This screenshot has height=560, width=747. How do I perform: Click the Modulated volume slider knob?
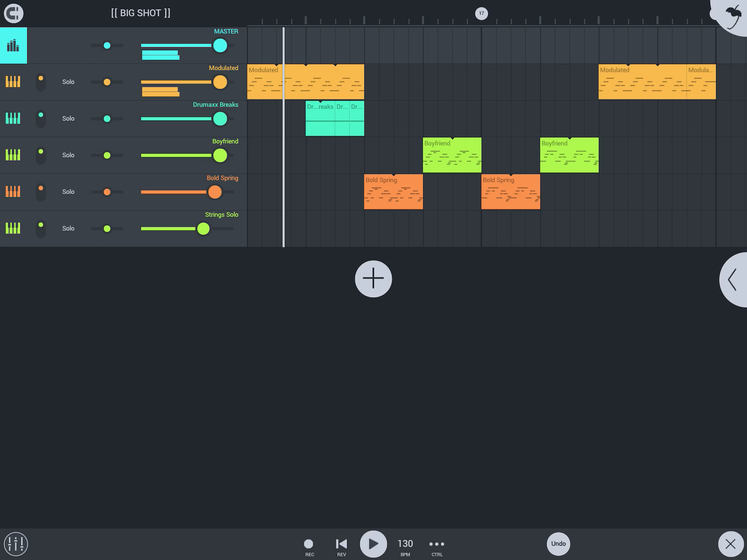click(220, 82)
